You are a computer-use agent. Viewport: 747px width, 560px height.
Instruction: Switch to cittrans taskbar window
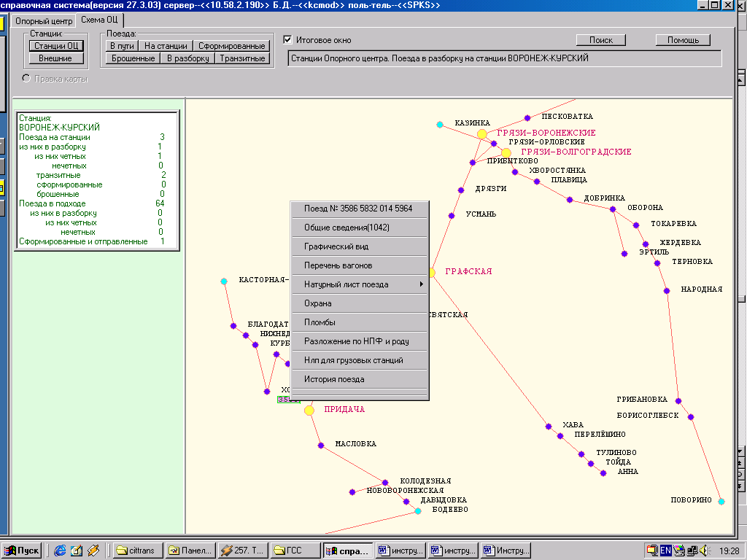pos(138,551)
